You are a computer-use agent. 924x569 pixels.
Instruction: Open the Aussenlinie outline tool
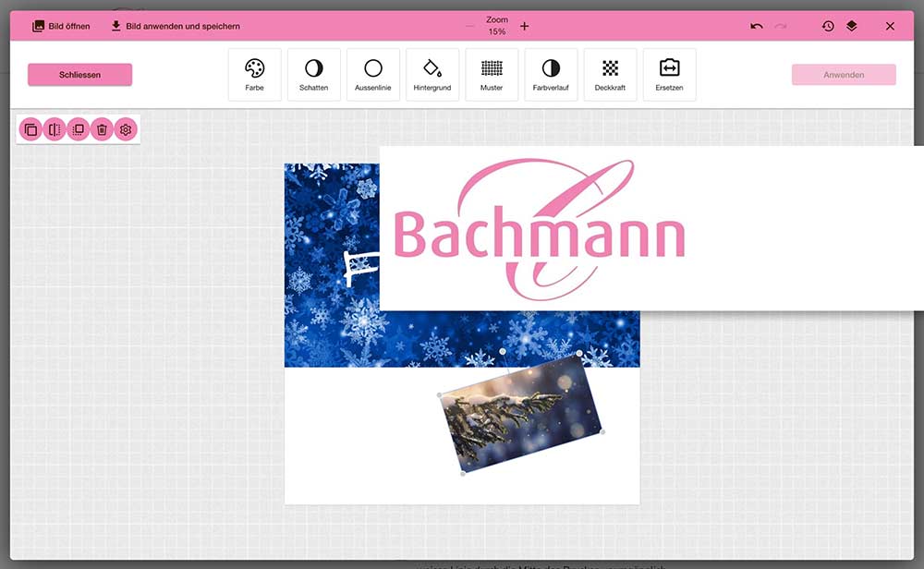[x=373, y=75]
